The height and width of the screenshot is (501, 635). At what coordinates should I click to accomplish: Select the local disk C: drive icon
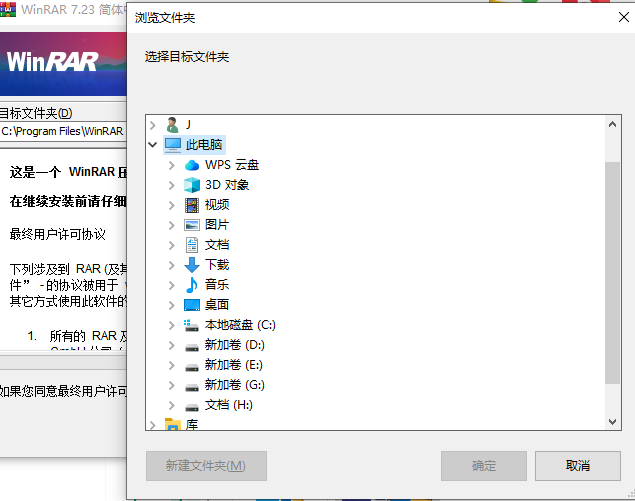click(x=191, y=325)
